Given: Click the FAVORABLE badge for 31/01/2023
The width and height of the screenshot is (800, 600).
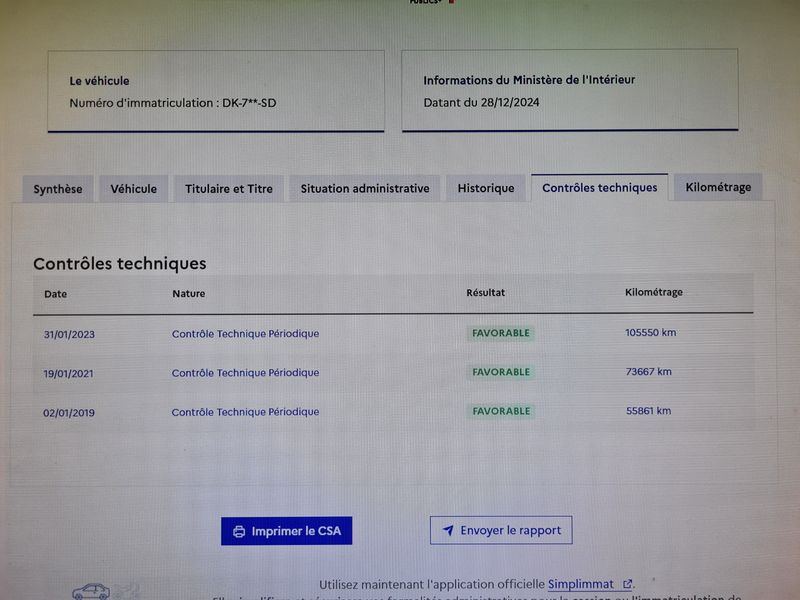Looking at the screenshot, I should (x=501, y=333).
